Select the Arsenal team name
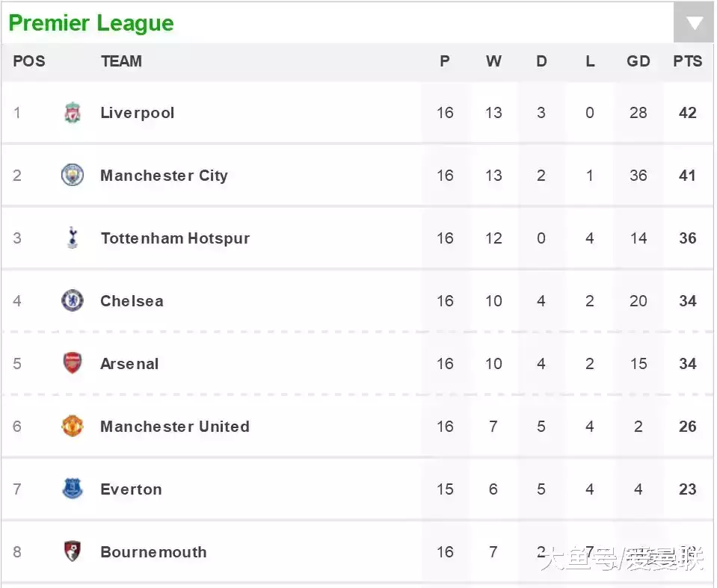This screenshot has height=588, width=717. coord(129,364)
